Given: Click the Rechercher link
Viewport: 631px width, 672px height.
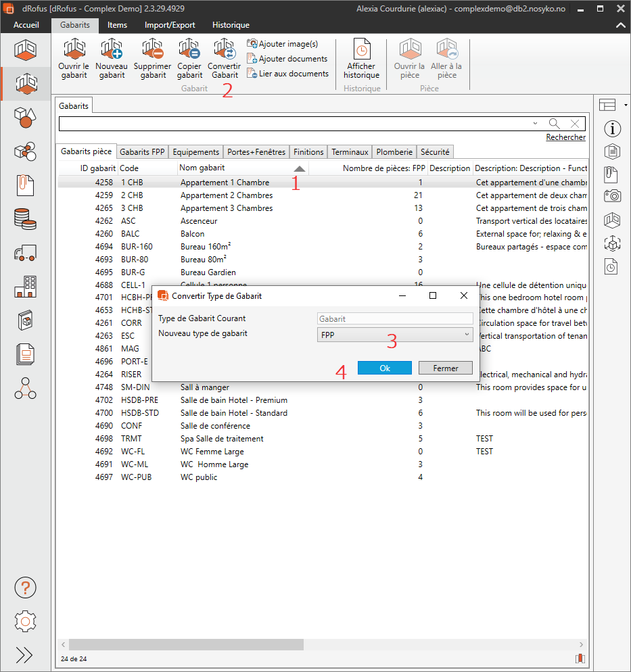Looking at the screenshot, I should [x=565, y=137].
